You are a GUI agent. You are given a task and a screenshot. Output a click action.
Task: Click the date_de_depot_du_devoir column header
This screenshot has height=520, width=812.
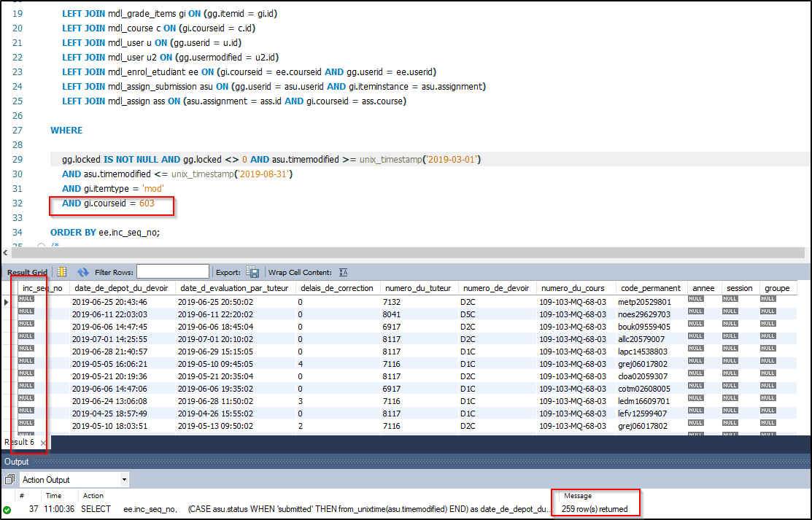tap(120, 288)
